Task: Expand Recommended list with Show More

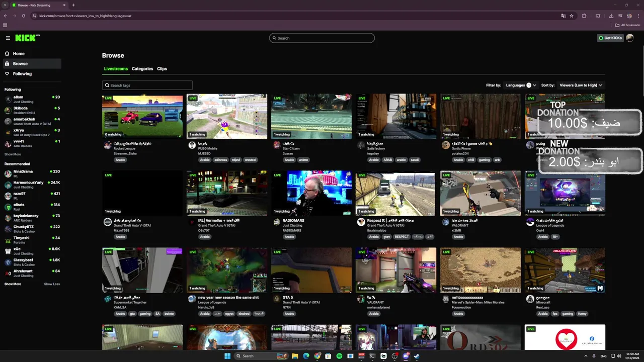Action: pos(13,284)
